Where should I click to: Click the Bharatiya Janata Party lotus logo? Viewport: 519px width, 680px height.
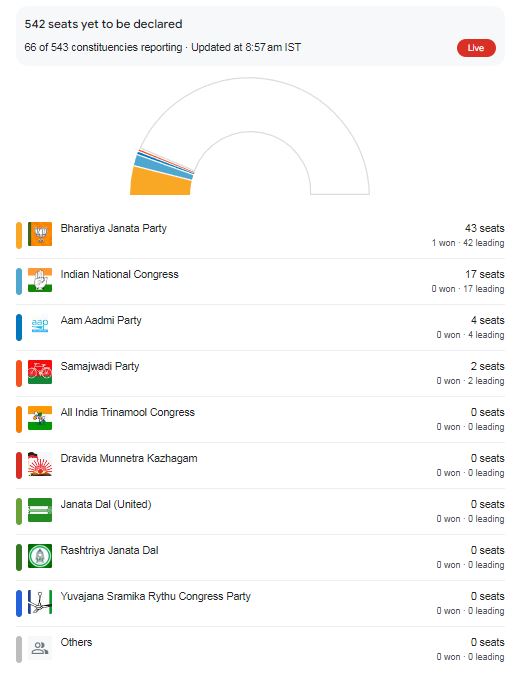(40, 234)
